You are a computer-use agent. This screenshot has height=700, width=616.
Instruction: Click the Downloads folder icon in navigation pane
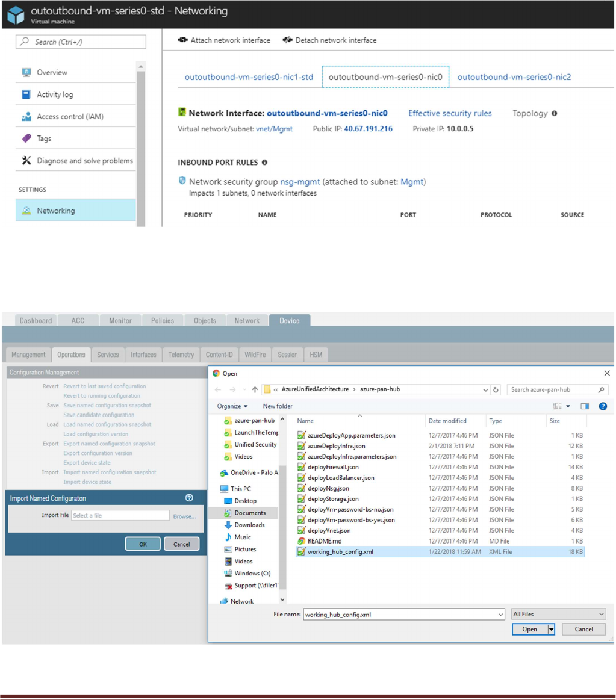(x=228, y=525)
